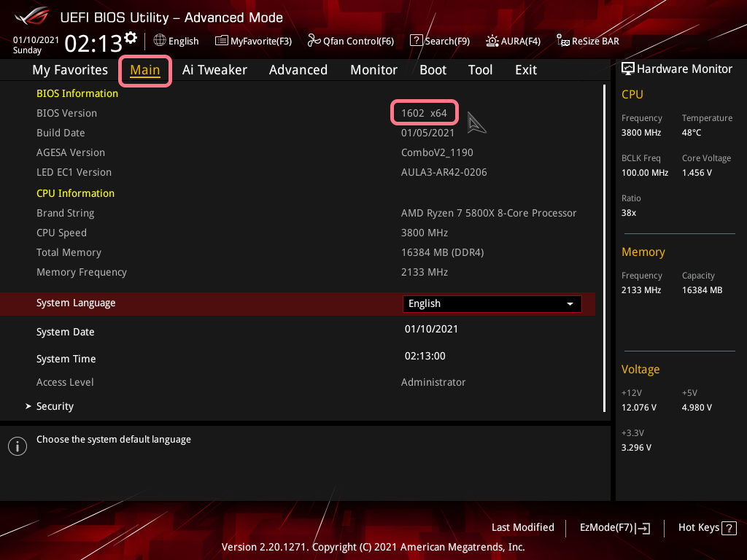Viewport: 747px width, 560px height.
Task: Click the info icon beside help text
Action: [18, 446]
